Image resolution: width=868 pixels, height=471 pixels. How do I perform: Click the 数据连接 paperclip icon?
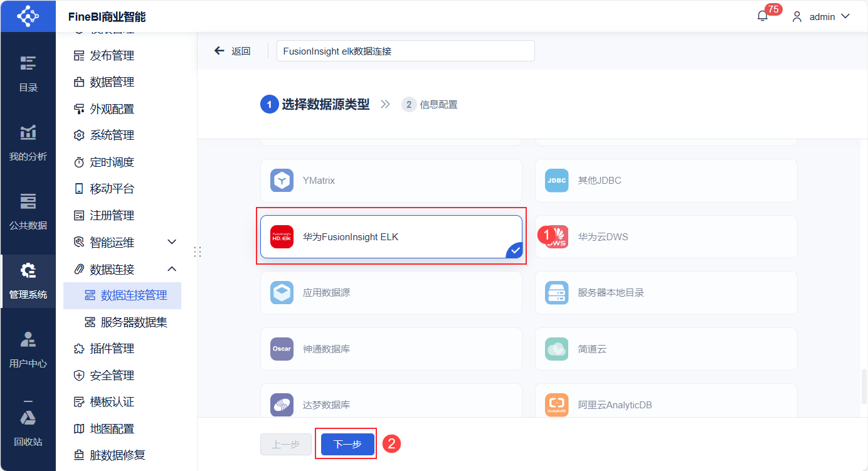(79, 269)
